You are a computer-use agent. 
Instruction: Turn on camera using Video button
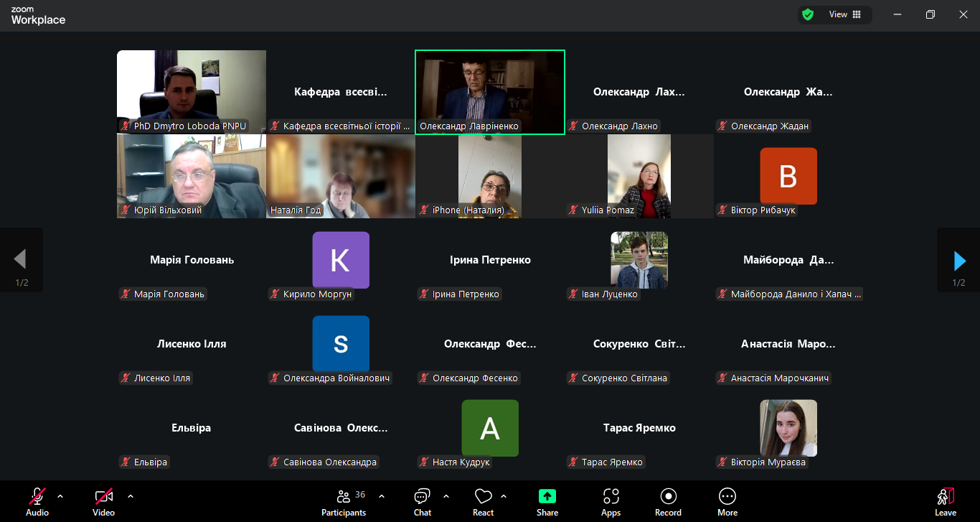(x=103, y=501)
